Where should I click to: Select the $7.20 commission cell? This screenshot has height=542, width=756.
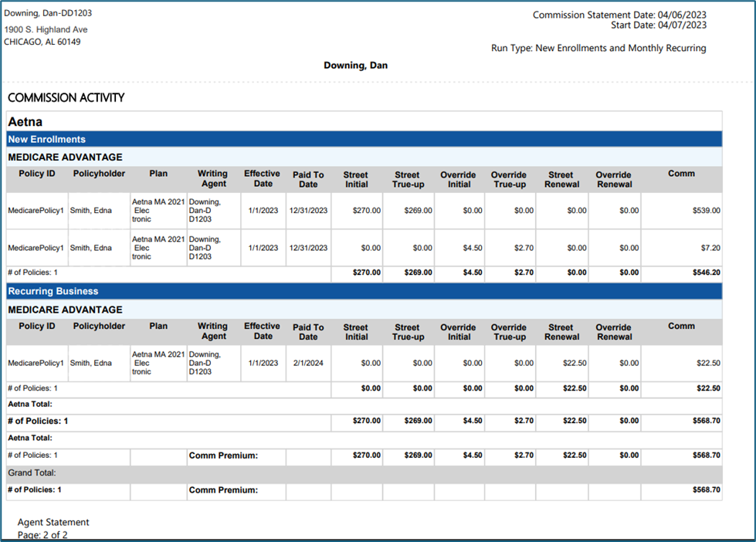[x=710, y=248]
